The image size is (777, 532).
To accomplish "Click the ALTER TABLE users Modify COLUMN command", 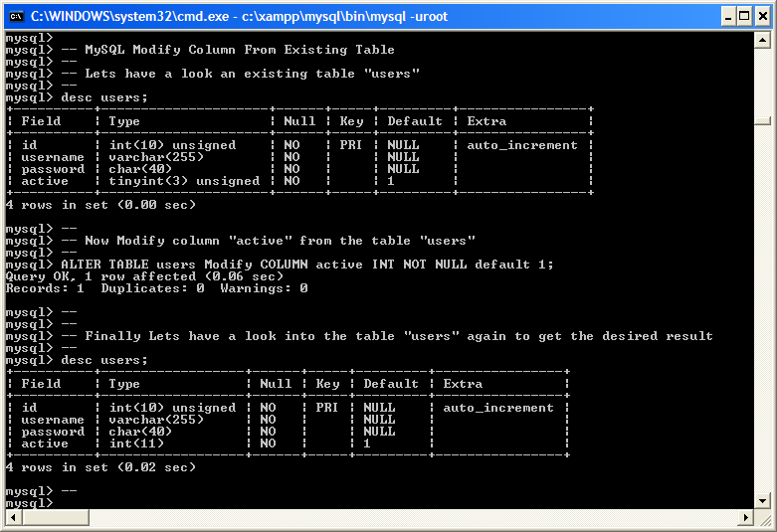I will tap(306, 265).
